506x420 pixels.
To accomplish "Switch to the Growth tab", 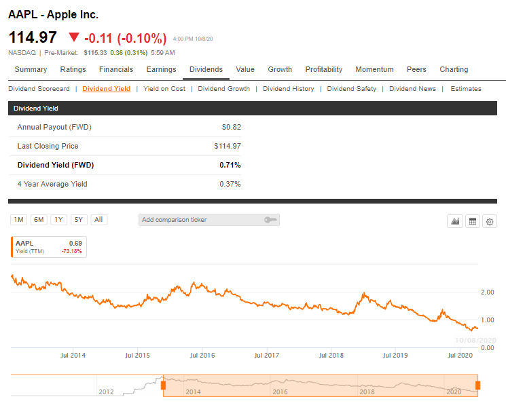I will 280,69.
